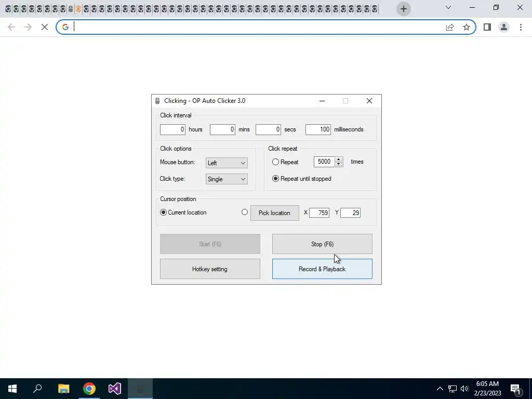Click the Chrome taskbar icon
Screen dimensions: 532x399
point(89,389)
